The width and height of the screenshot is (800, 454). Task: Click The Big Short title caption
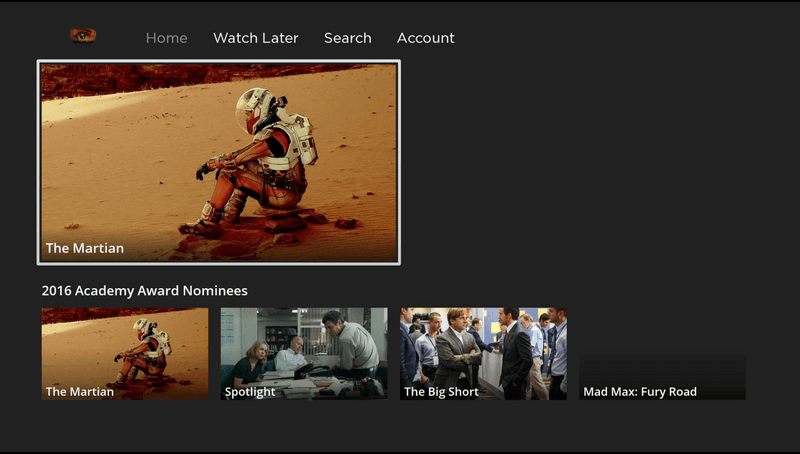[441, 392]
